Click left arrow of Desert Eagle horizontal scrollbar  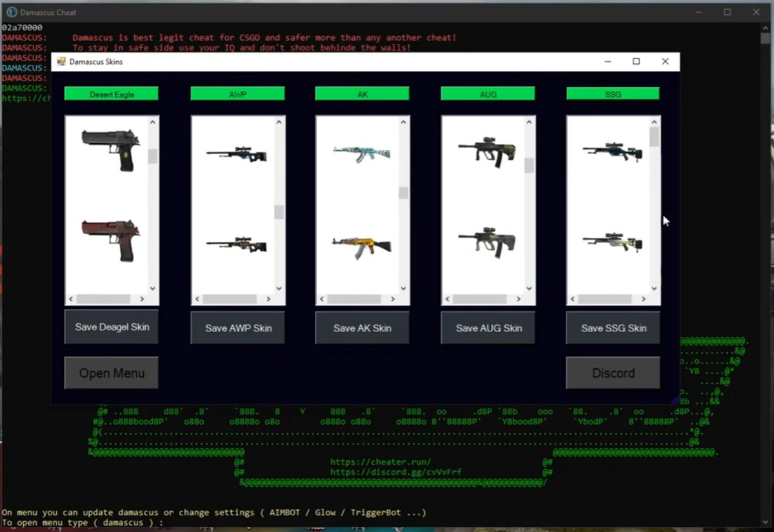click(x=72, y=299)
